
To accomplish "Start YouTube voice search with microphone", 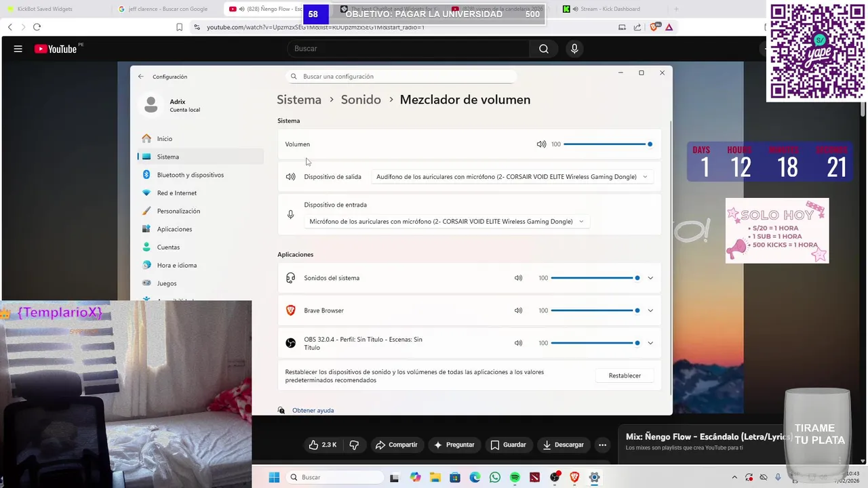I will coord(574,49).
